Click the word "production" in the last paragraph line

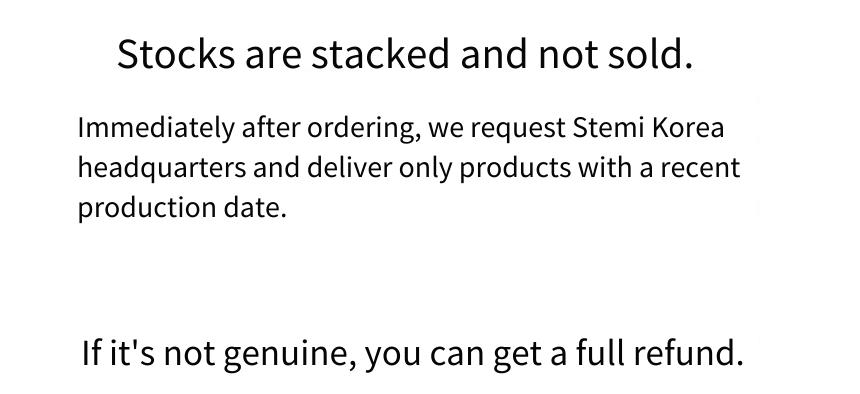[x=149, y=209]
